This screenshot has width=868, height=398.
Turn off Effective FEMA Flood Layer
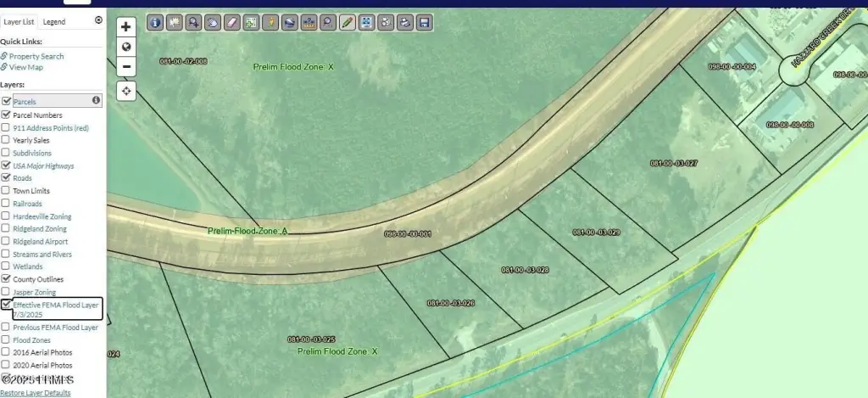point(6,304)
